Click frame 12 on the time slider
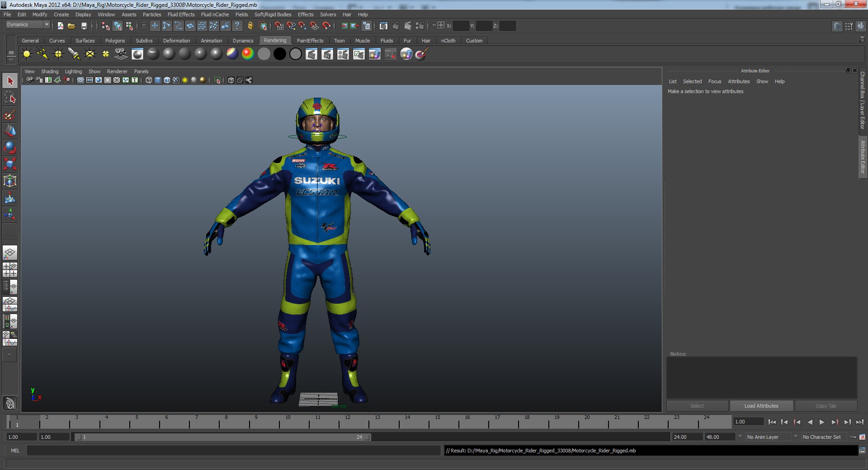The height and width of the screenshot is (470, 868). pyautogui.click(x=347, y=422)
